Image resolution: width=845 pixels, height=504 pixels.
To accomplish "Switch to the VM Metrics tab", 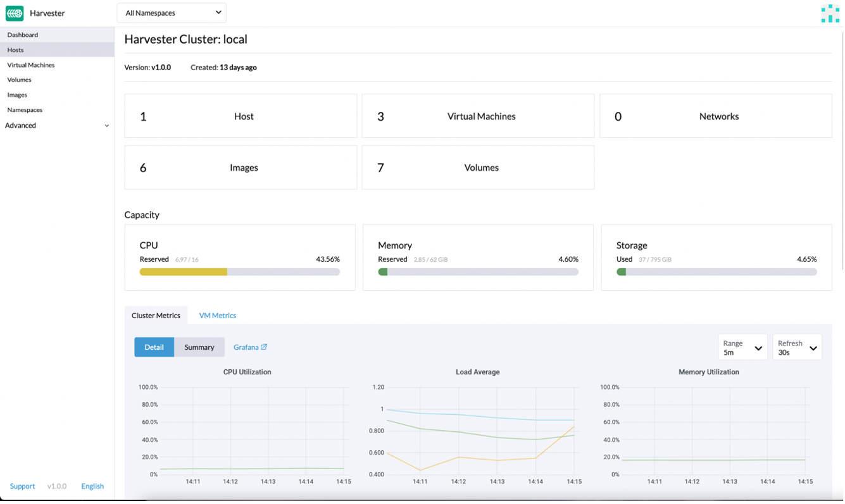I will (217, 316).
